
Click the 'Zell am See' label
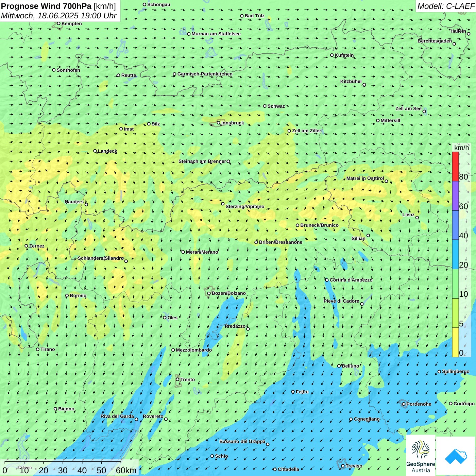(x=408, y=108)
